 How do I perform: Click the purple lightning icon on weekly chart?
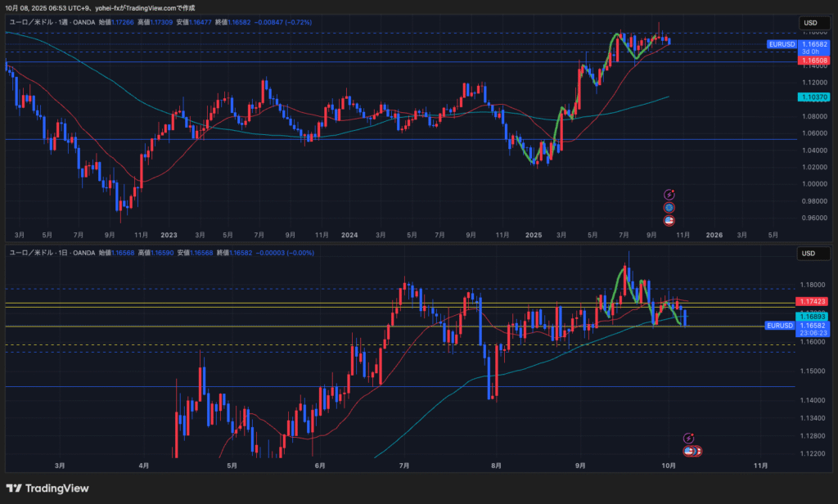tap(669, 195)
